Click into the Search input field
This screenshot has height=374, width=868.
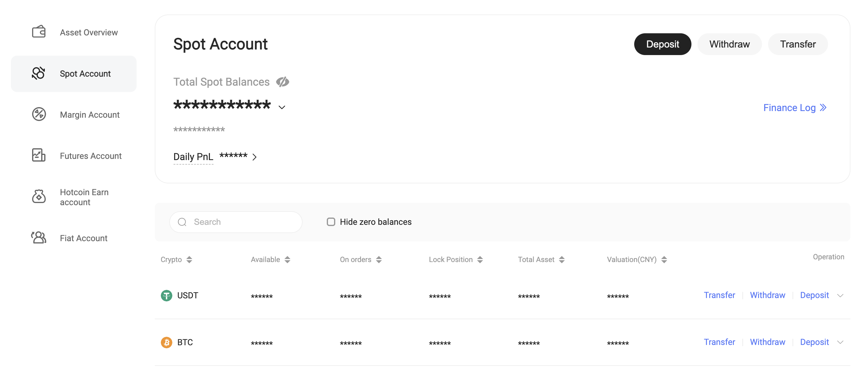pos(243,222)
